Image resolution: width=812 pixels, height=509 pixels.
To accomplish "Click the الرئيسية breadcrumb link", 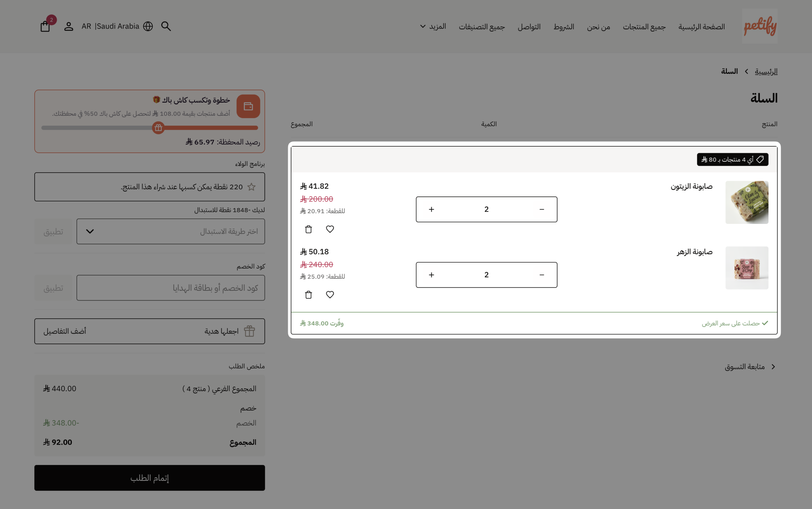I will tap(766, 71).
